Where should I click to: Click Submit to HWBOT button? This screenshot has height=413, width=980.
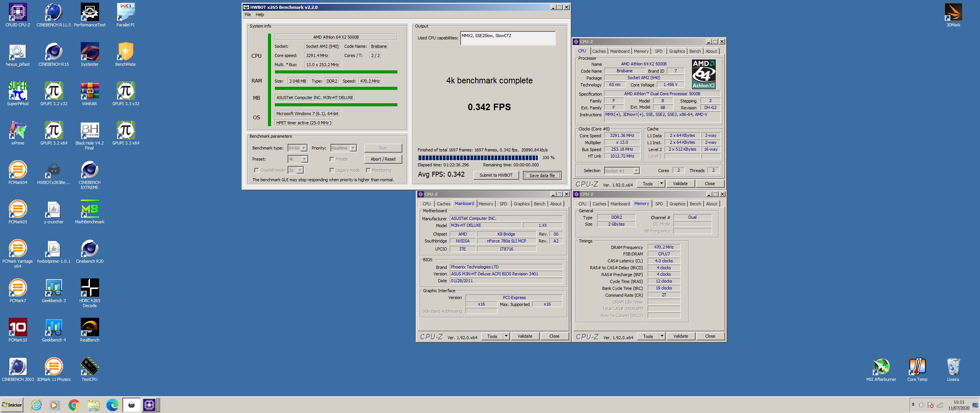[x=496, y=175]
